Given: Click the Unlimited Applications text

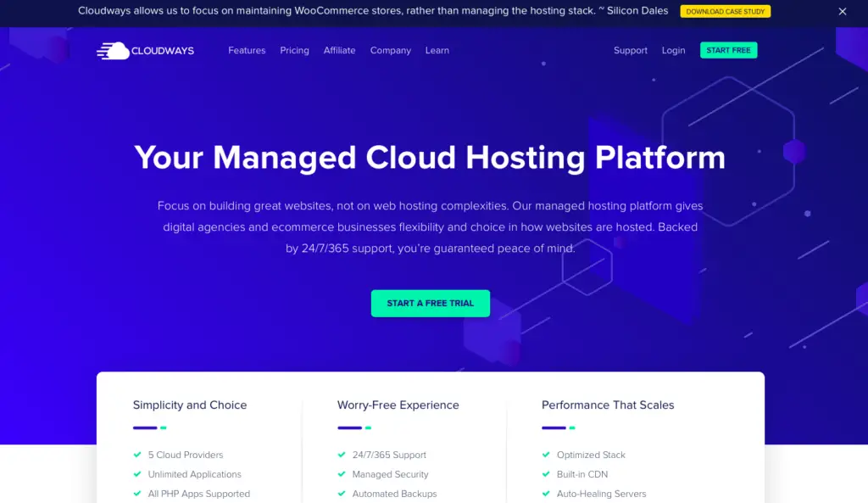Looking at the screenshot, I should [194, 474].
